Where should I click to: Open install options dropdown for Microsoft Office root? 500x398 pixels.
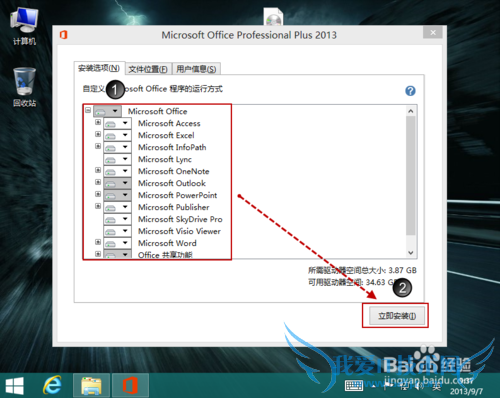pyautogui.click(x=107, y=111)
